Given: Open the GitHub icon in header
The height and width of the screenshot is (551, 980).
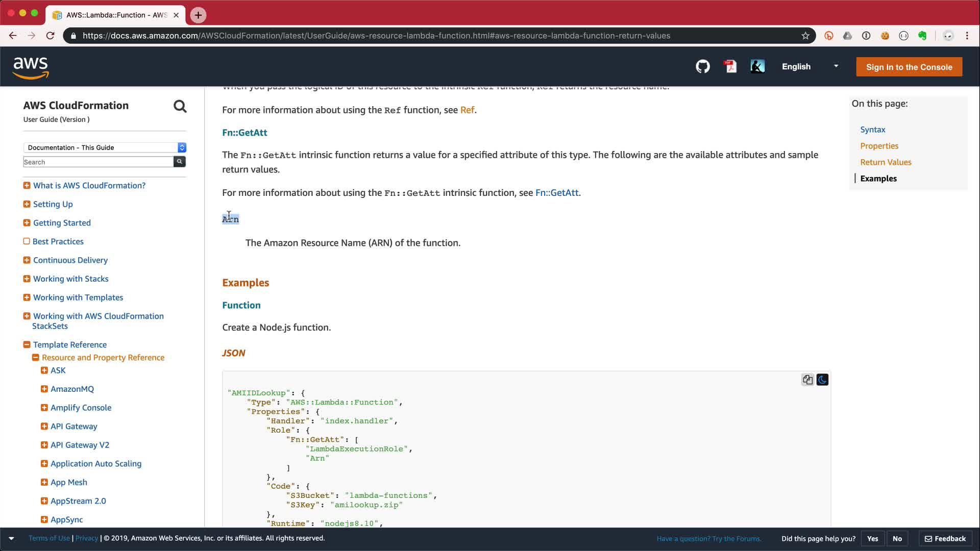Looking at the screenshot, I should 703,67.
